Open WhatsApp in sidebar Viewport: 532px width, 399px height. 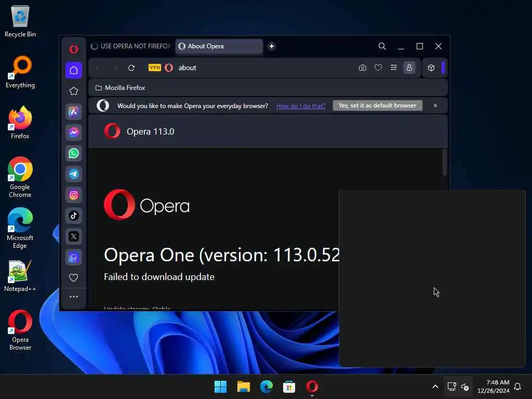[x=74, y=153]
